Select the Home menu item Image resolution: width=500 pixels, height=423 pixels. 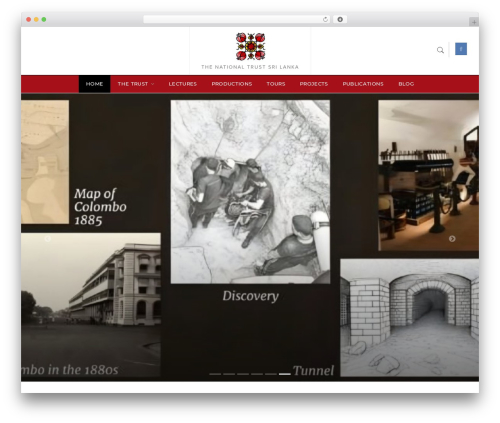coord(94,84)
